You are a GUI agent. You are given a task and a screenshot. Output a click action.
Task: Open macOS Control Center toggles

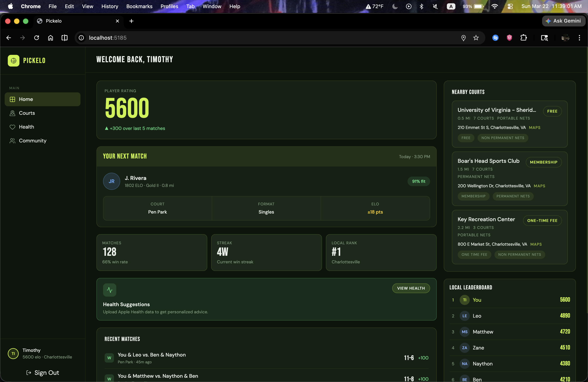pyautogui.click(x=510, y=6)
